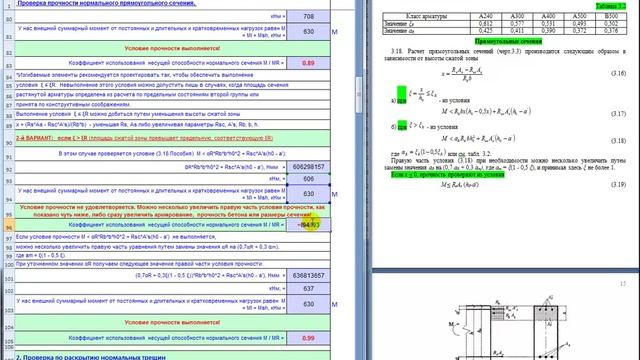Click the 'Прямоугольные сечения' green heading in the PDF
The height and width of the screenshot is (360, 640).
pyautogui.click(x=508, y=41)
